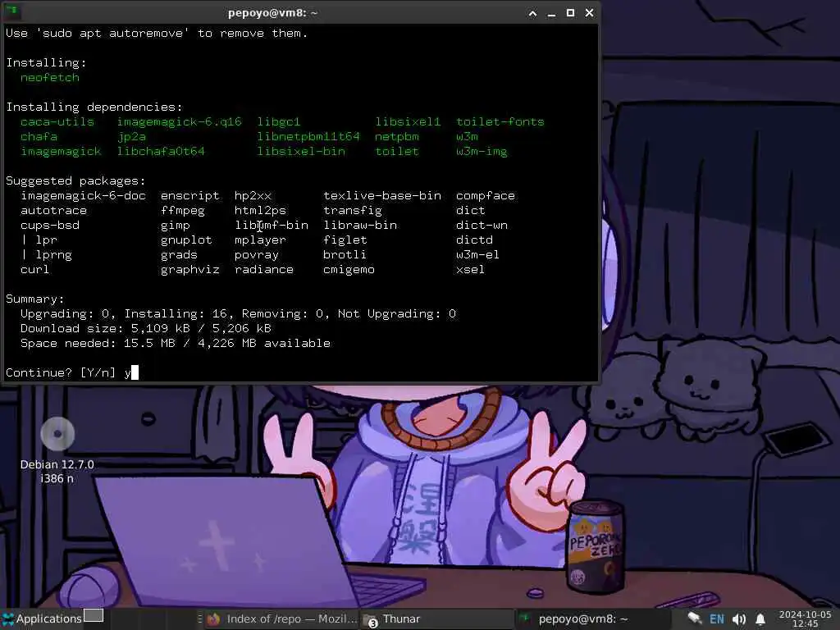Click 'graphviz' suggested package

[190, 269]
